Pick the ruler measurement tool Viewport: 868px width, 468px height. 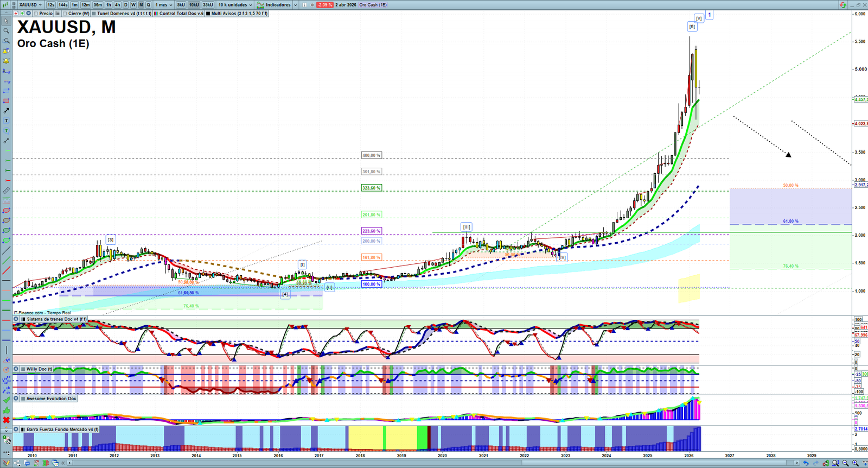[x=7, y=191]
